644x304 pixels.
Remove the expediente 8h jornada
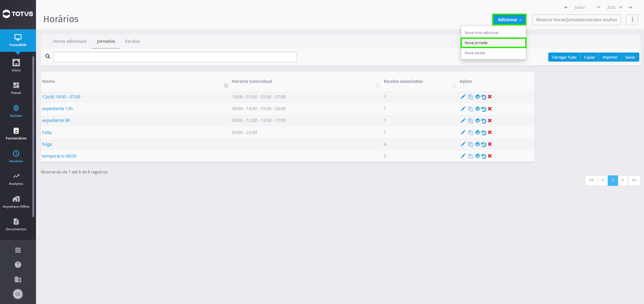pyautogui.click(x=490, y=121)
